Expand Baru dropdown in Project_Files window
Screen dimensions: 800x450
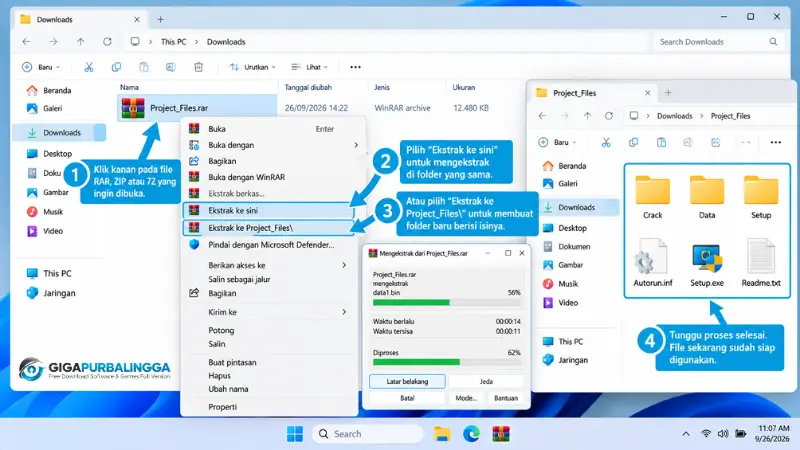click(x=557, y=142)
